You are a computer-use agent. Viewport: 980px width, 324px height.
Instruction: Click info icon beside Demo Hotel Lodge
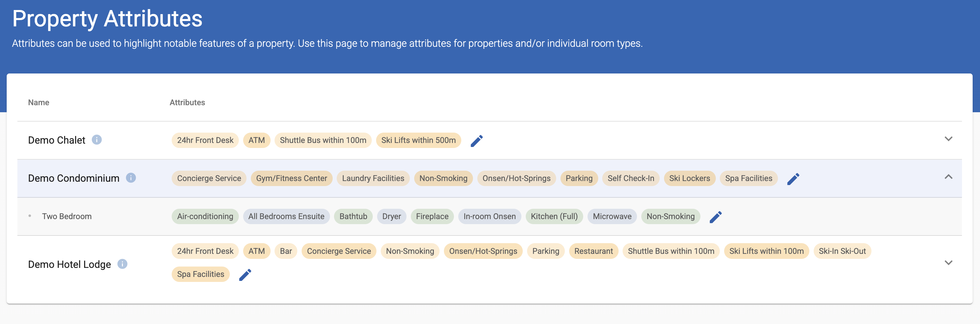pos(122,264)
